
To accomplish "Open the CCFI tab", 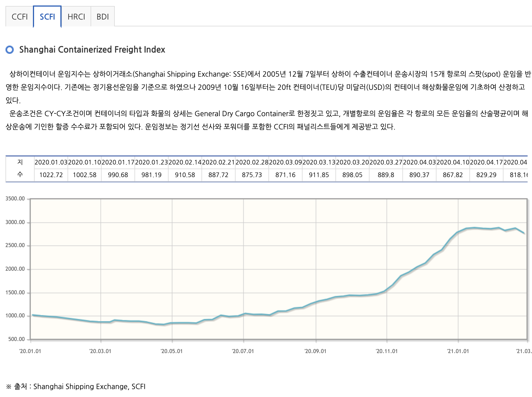I will (x=19, y=17).
